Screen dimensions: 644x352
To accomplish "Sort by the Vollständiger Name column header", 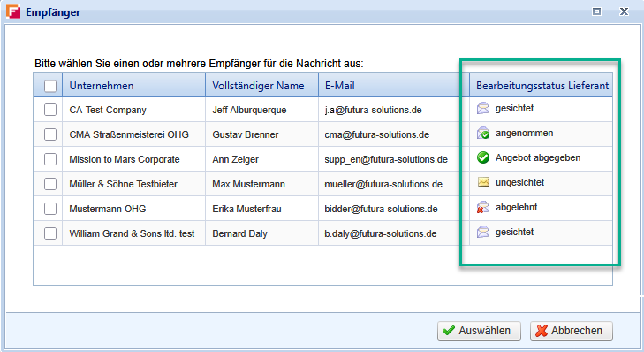I will pos(261,85).
